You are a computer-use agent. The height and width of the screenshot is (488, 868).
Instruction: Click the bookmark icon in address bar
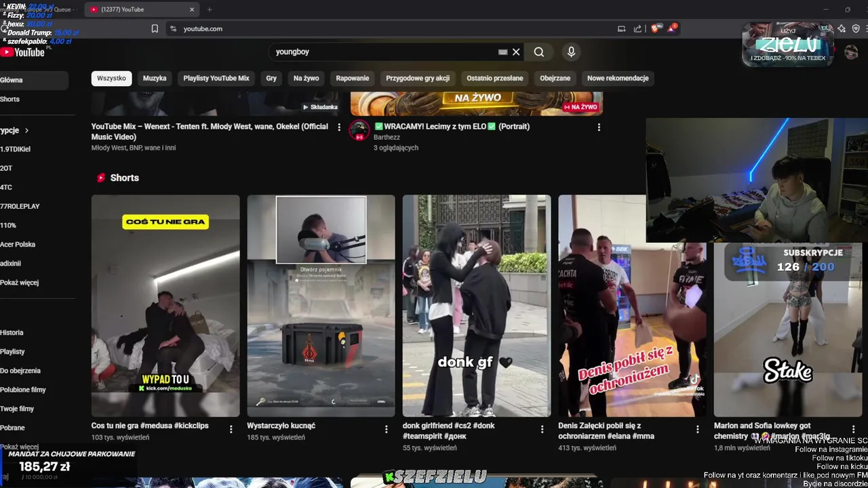[155, 28]
